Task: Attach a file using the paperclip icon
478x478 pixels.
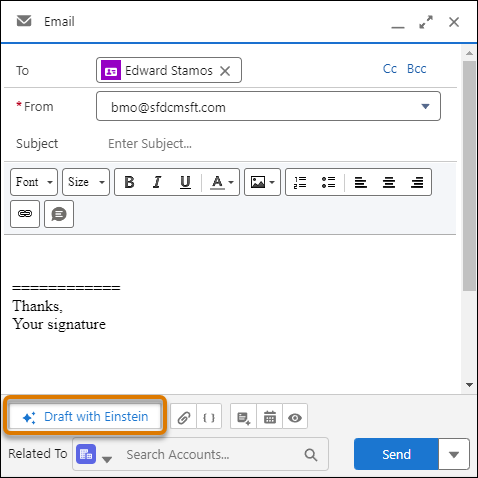Action: [184, 417]
